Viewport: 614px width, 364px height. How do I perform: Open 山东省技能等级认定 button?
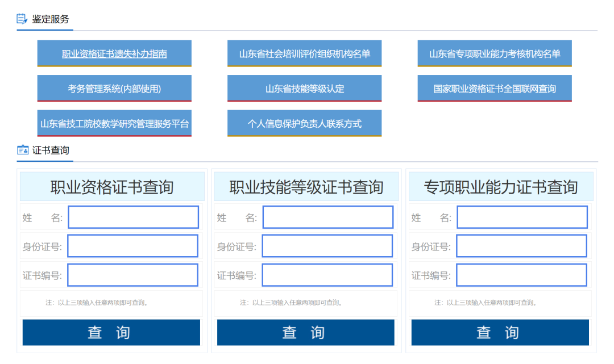pyautogui.click(x=304, y=89)
